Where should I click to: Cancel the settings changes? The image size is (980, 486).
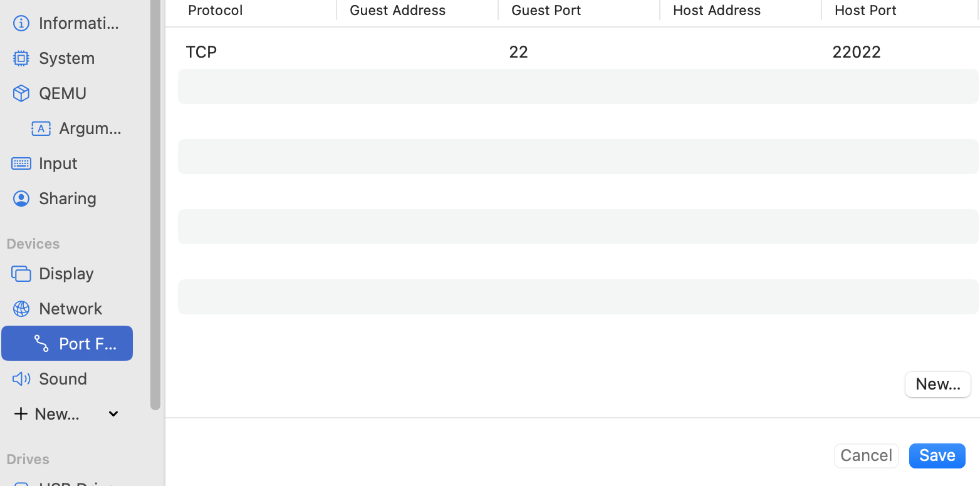[867, 455]
